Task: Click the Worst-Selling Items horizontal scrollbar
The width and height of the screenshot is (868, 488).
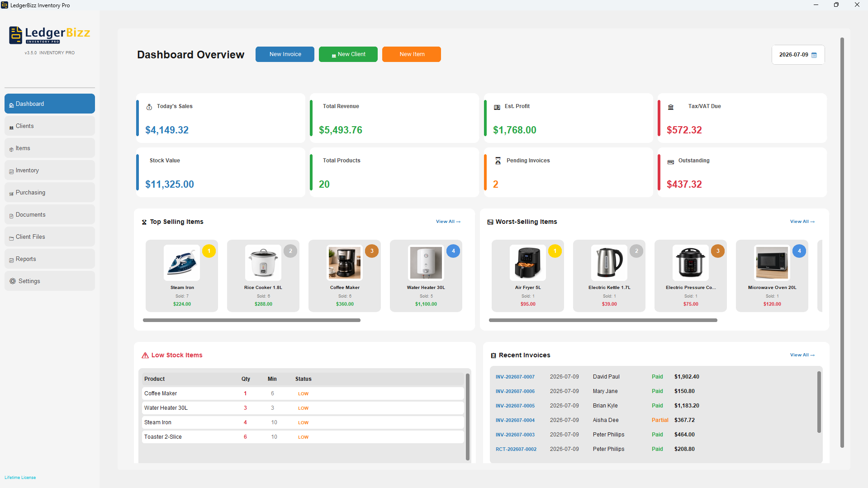Action: pos(603,320)
